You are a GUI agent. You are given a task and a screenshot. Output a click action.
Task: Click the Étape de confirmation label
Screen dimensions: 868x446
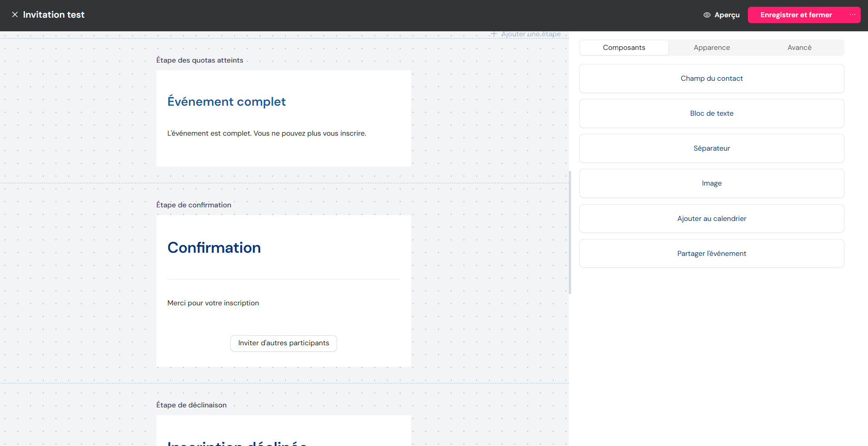pos(194,205)
